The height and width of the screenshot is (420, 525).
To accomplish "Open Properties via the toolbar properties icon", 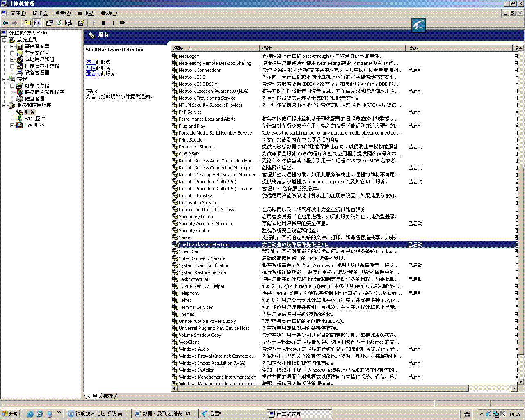I will tap(50, 23).
